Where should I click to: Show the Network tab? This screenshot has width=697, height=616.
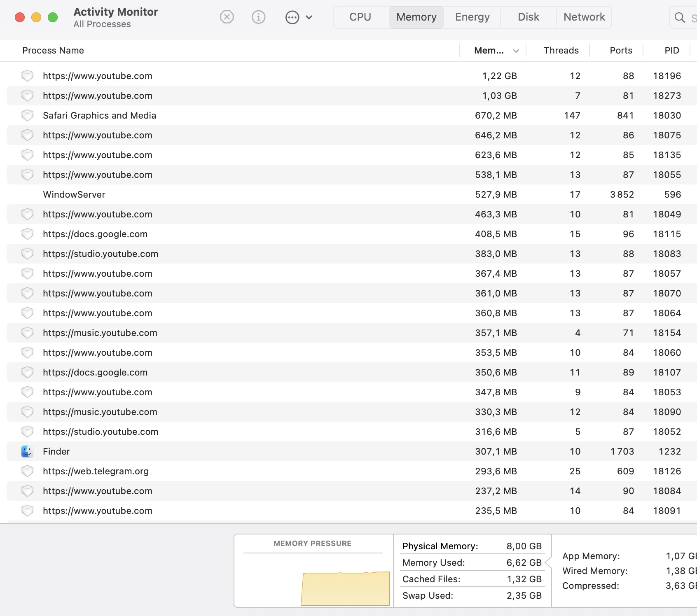click(x=584, y=17)
